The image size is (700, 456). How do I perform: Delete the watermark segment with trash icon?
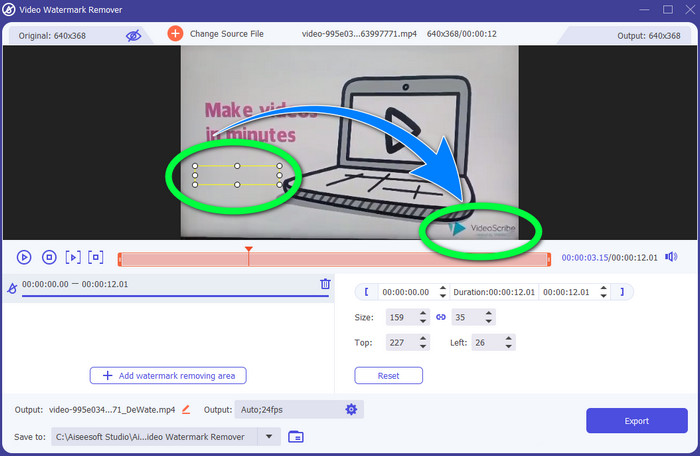[x=325, y=284]
